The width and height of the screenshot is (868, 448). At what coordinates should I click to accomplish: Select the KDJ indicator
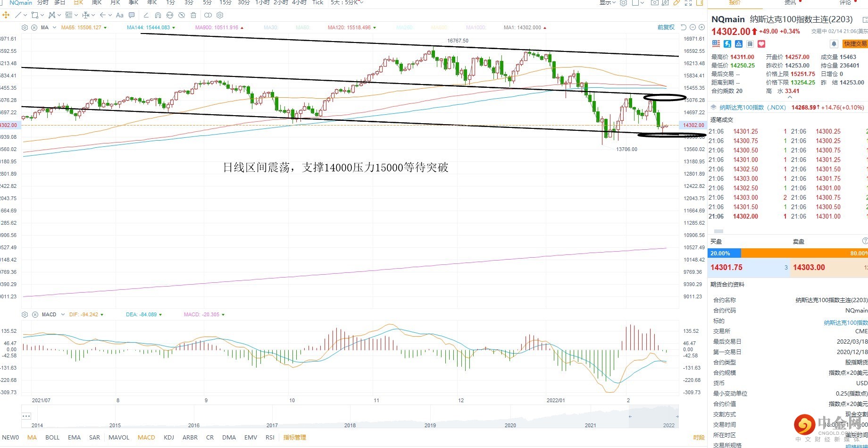pyautogui.click(x=169, y=438)
